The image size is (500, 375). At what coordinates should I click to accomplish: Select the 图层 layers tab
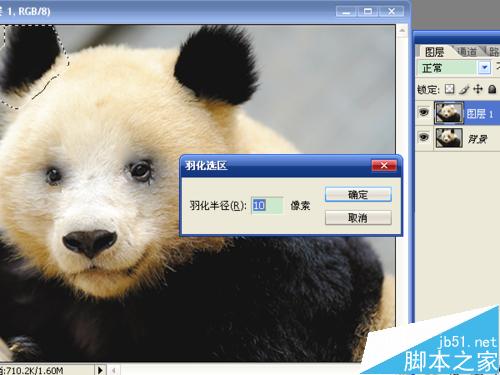[434, 52]
